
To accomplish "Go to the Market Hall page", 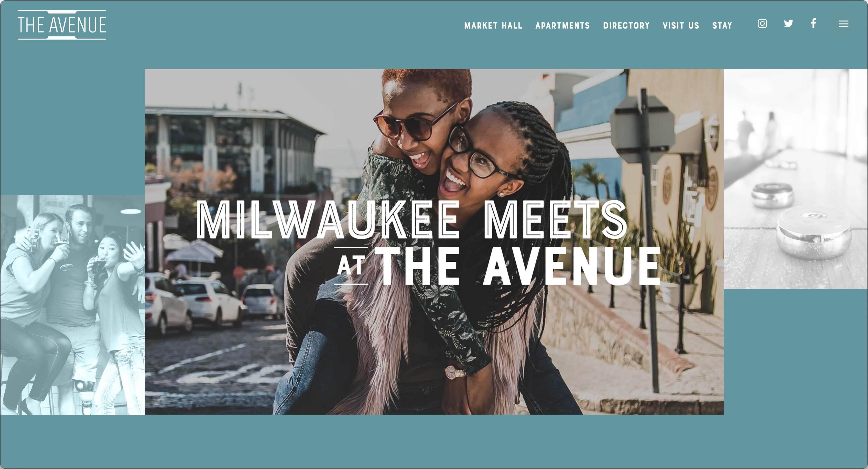I will pyautogui.click(x=493, y=26).
